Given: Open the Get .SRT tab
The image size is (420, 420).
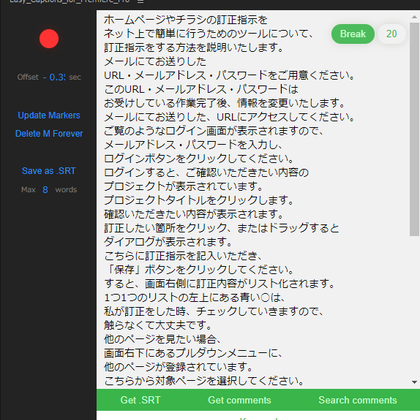Looking at the screenshot, I should (140, 400).
